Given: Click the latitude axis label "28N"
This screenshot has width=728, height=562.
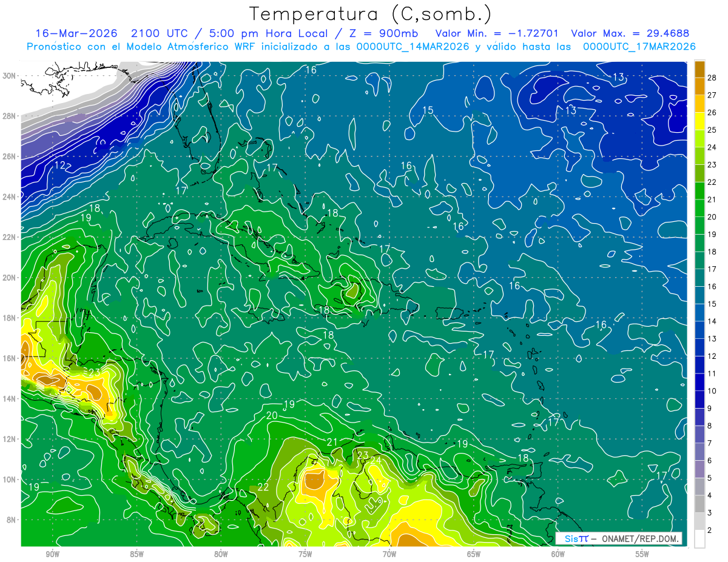Looking at the screenshot, I should pos(10,116).
